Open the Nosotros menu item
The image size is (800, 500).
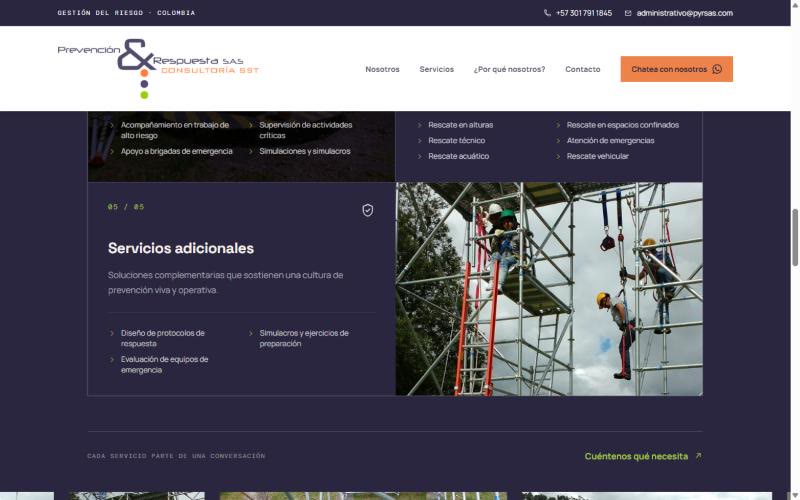(x=382, y=69)
